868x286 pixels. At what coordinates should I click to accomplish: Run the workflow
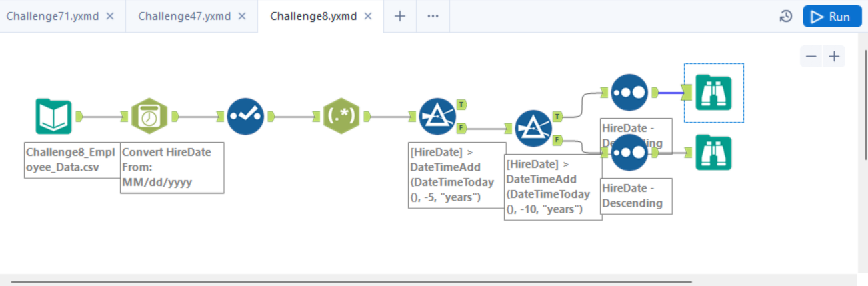(x=832, y=17)
